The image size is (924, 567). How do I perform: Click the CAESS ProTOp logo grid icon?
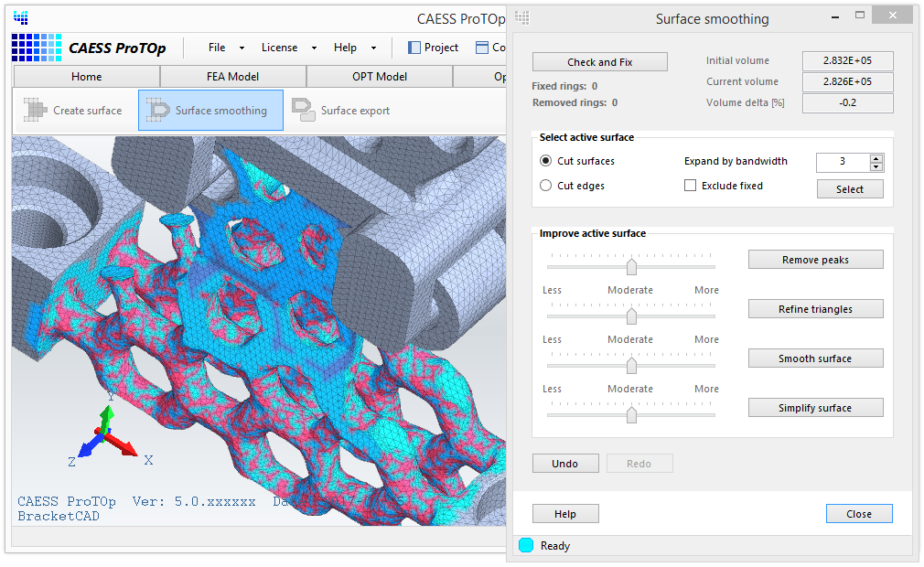pos(37,48)
